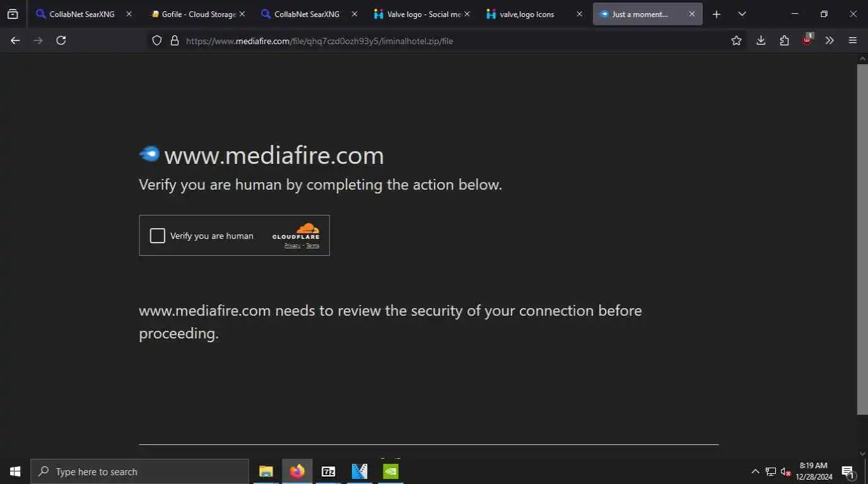Viewport: 868px width, 484px height.
Task: Open the Firefox application hamburger menu
Action: click(x=853, y=40)
